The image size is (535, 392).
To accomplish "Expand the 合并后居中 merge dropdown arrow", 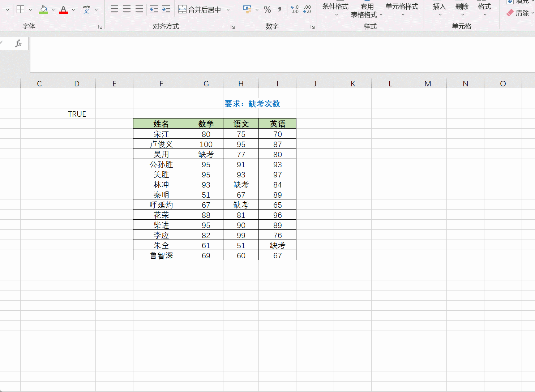I will click(x=228, y=10).
